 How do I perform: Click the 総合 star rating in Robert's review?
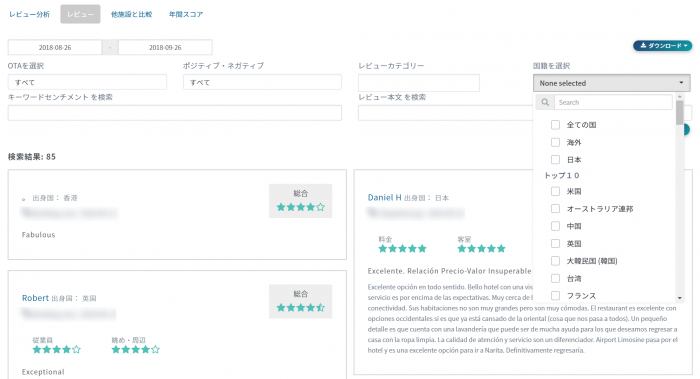[300, 308]
